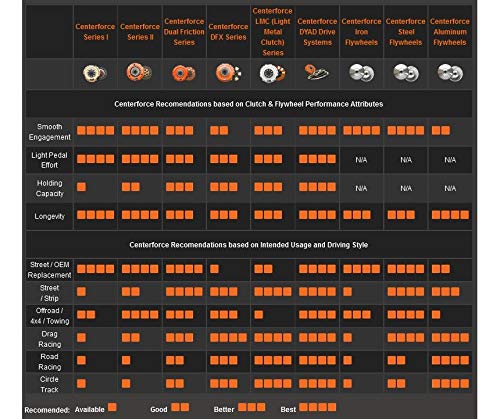Click the Holding Capacity N/A for Steel Flywheels
500x419 pixels.
(406, 189)
